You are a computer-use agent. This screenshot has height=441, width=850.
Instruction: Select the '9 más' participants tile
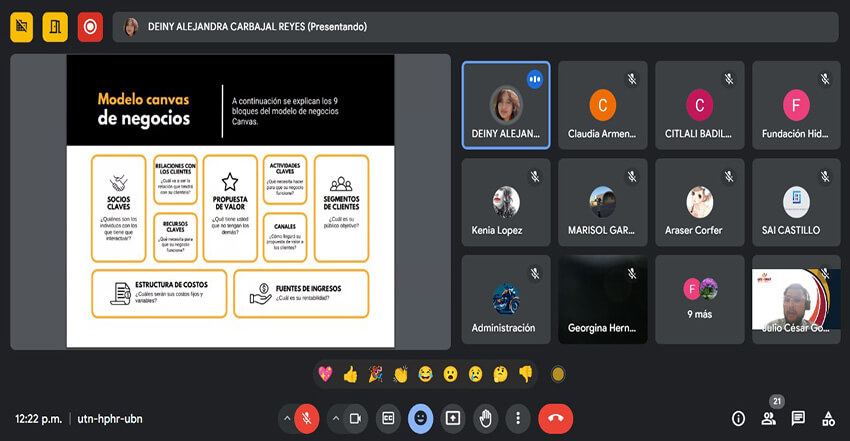[700, 300]
